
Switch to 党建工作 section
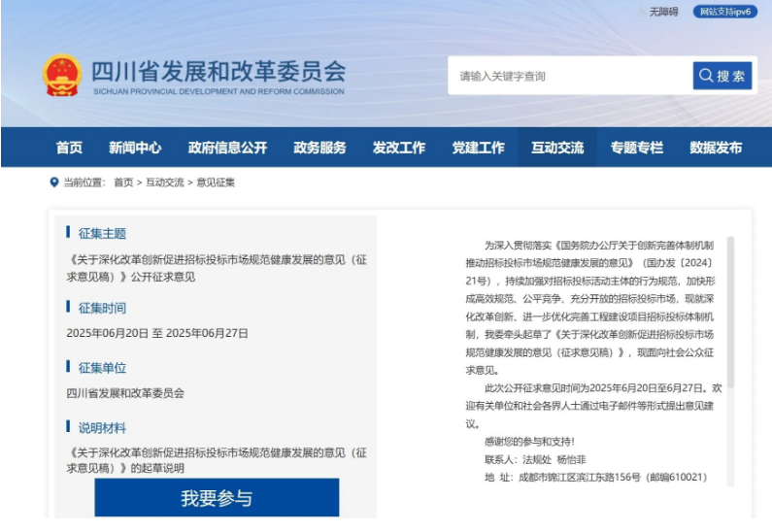tap(478, 148)
